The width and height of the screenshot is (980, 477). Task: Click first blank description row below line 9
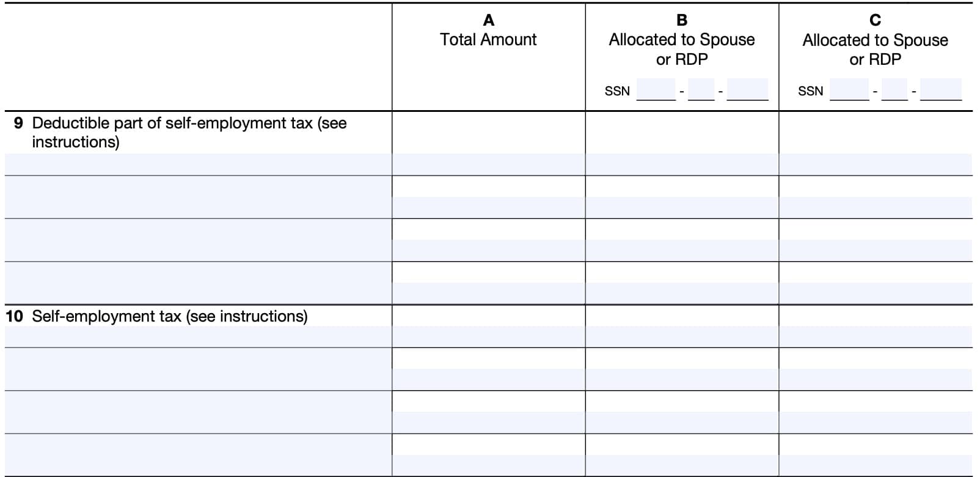[198, 198]
